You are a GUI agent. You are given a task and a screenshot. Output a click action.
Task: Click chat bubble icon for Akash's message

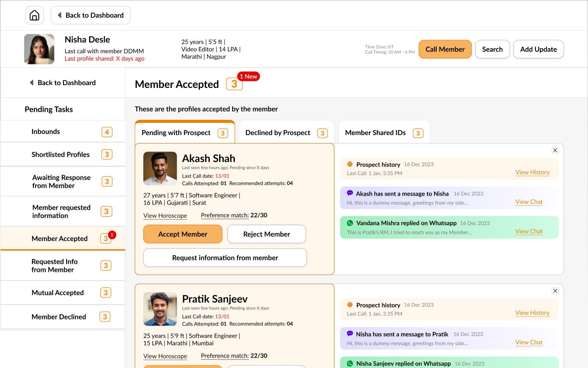click(x=350, y=193)
